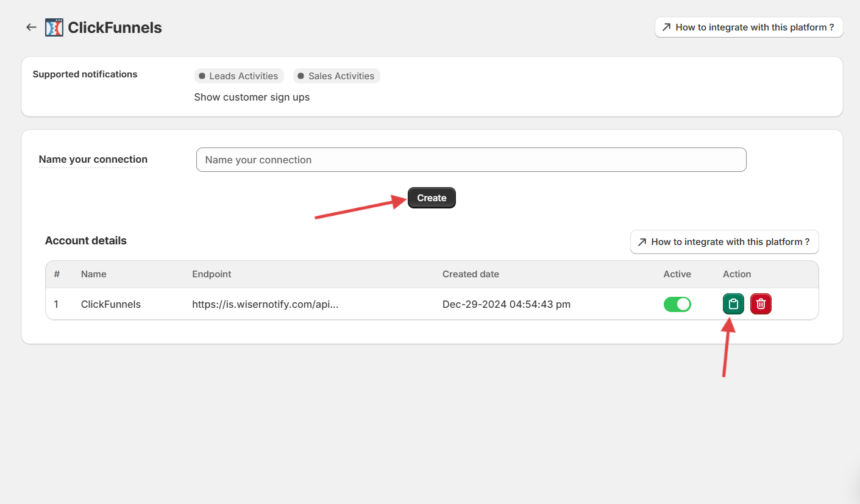
Task: Click the Endpoint column header
Action: pyautogui.click(x=211, y=274)
